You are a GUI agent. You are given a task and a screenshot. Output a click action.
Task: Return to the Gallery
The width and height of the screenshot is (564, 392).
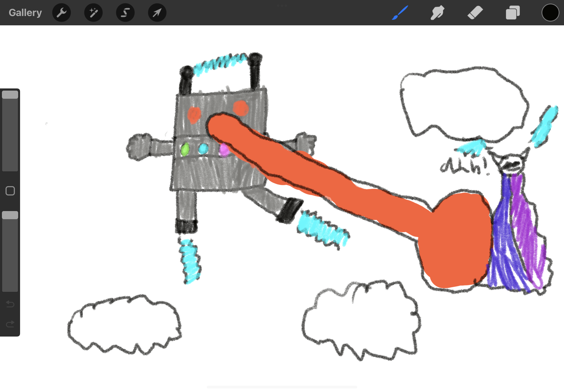(x=25, y=12)
